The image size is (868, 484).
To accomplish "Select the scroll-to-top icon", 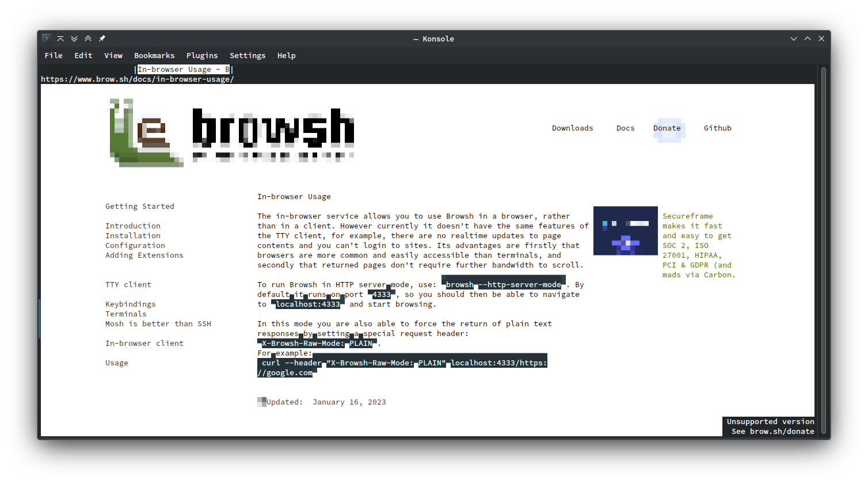I will coord(60,38).
